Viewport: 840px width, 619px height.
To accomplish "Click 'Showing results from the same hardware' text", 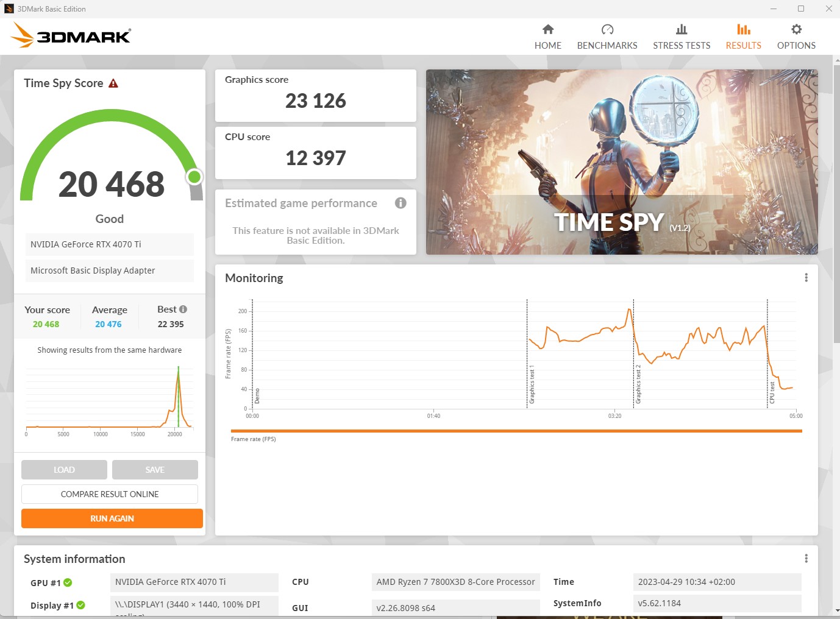I will point(110,350).
